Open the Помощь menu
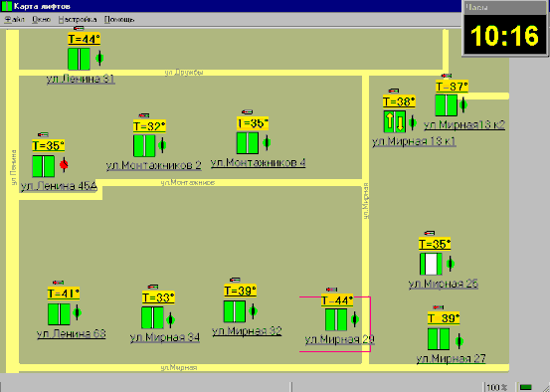Image resolution: width=550 pixels, height=392 pixels. pyautogui.click(x=119, y=20)
